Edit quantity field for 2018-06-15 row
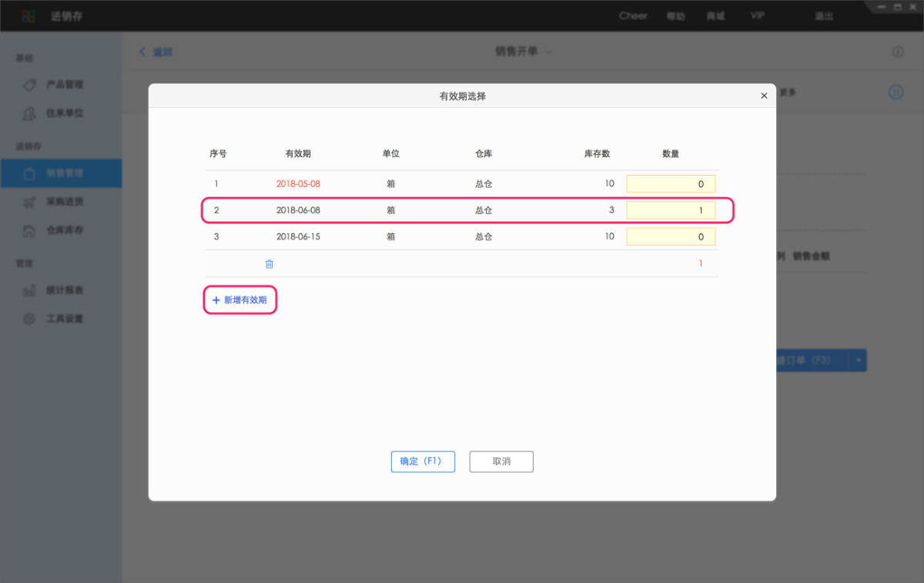Viewport: 924px width, 583px height. coord(671,236)
